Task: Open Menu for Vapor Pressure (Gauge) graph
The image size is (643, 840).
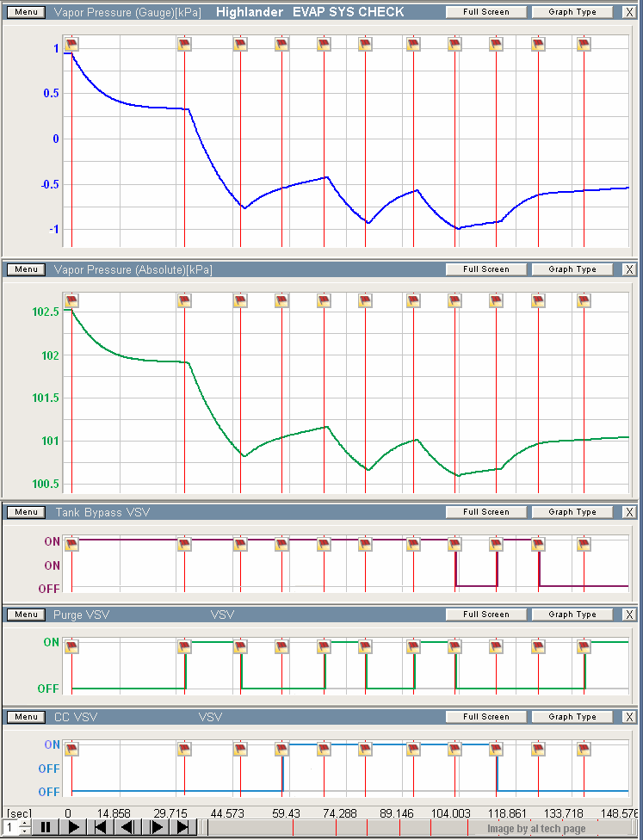Action: 27,12
